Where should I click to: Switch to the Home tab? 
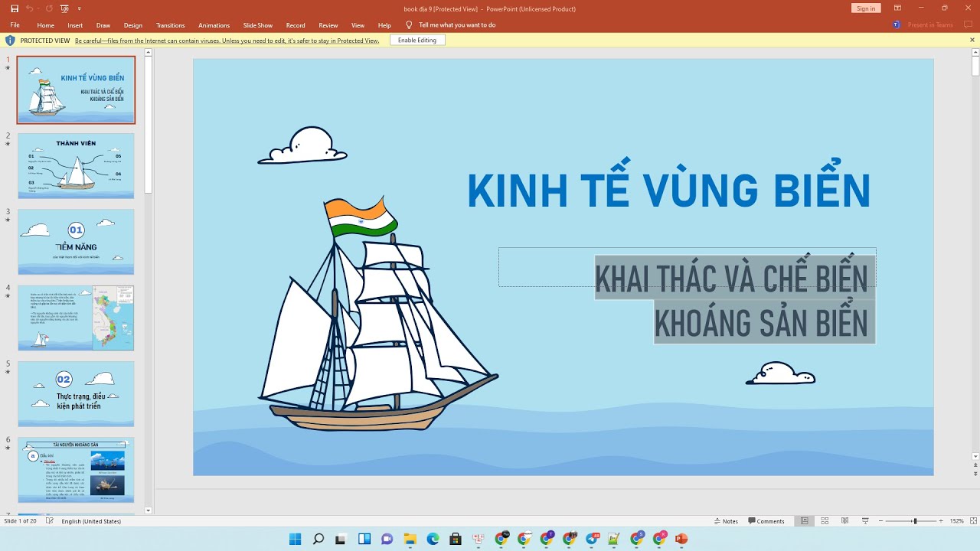[45, 25]
